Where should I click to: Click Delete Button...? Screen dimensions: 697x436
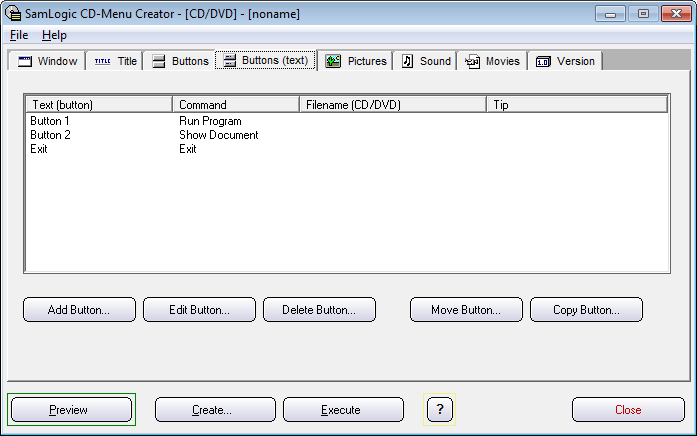[x=319, y=310]
